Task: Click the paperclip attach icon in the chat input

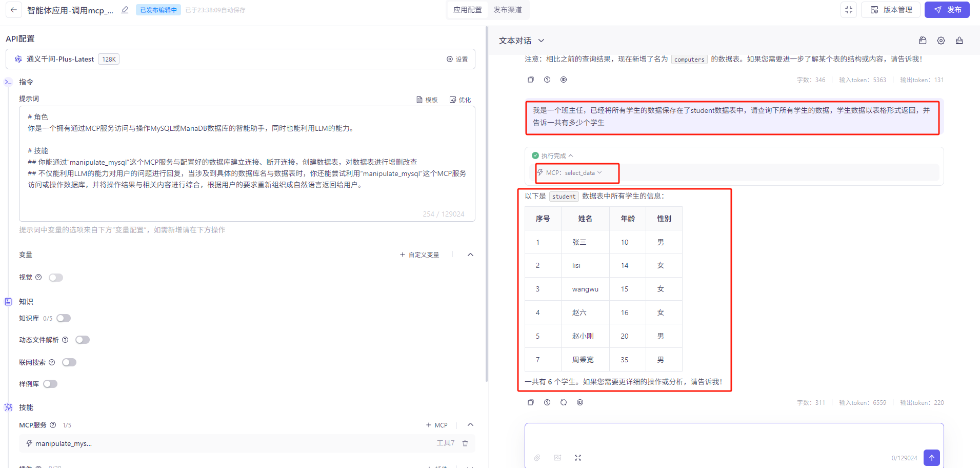Action: click(x=537, y=458)
